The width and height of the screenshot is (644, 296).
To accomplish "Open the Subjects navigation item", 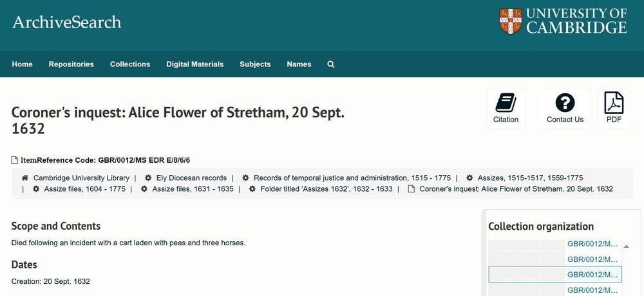I will (x=255, y=64).
